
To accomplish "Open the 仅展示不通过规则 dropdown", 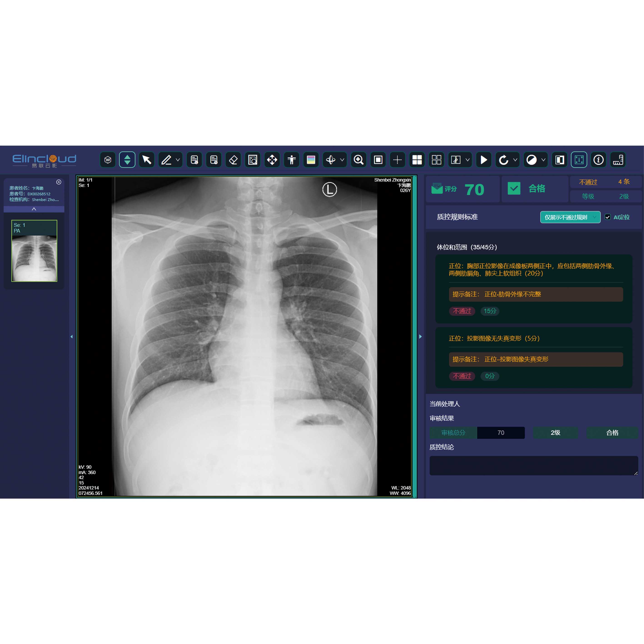I will coord(570,217).
